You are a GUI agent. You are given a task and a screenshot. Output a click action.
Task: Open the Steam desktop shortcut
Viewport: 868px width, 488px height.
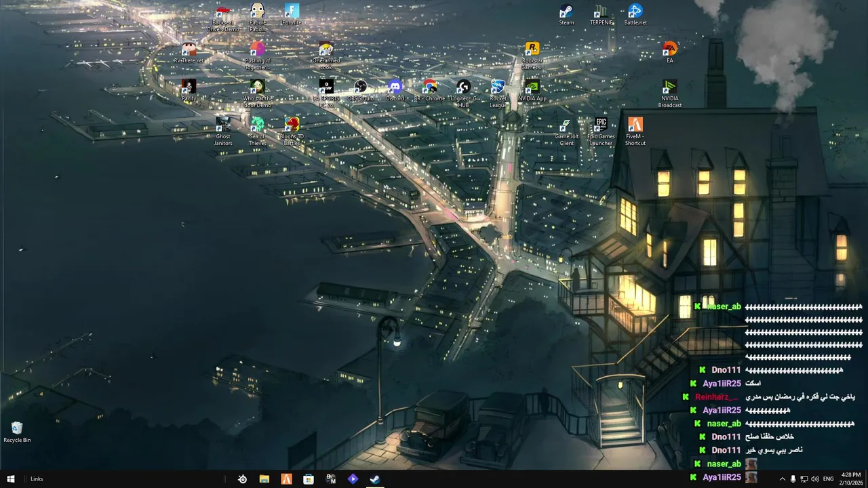[x=566, y=15]
